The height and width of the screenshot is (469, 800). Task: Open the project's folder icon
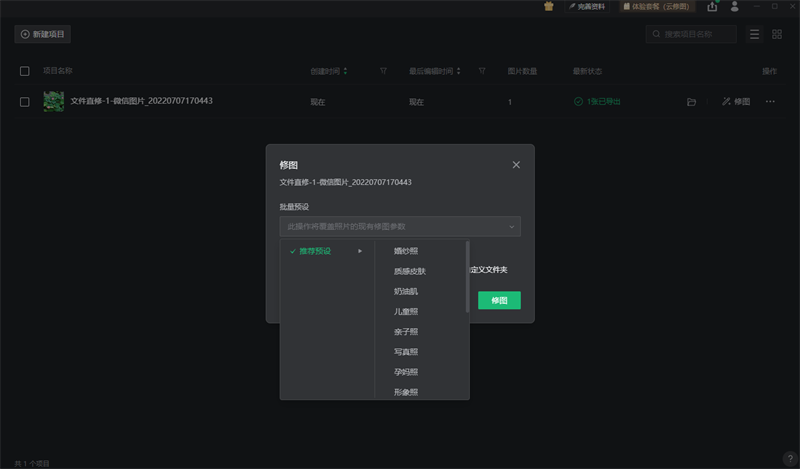click(691, 102)
